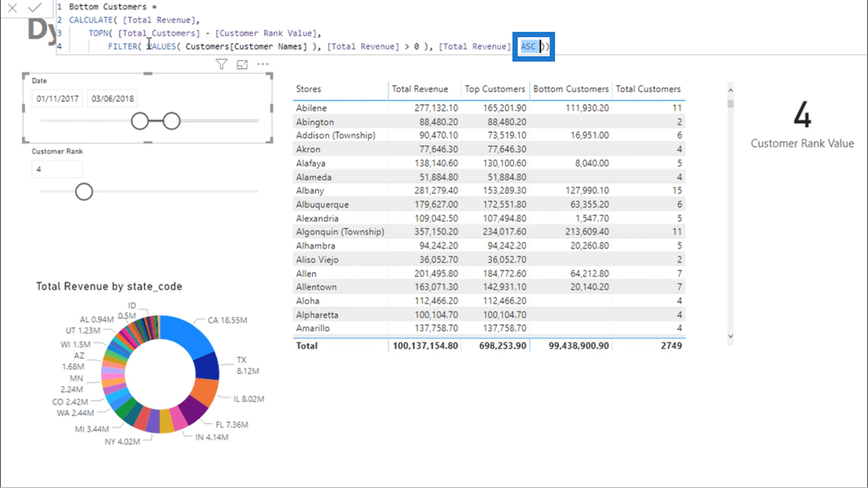Select the TX segment of the donut chart
Screen dimensions: 868x488
[208, 367]
